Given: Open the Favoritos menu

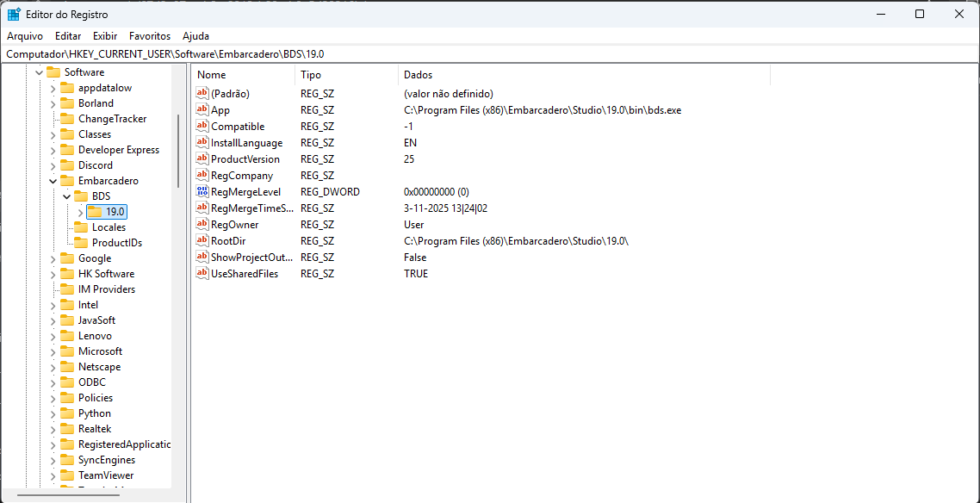Looking at the screenshot, I should [150, 36].
